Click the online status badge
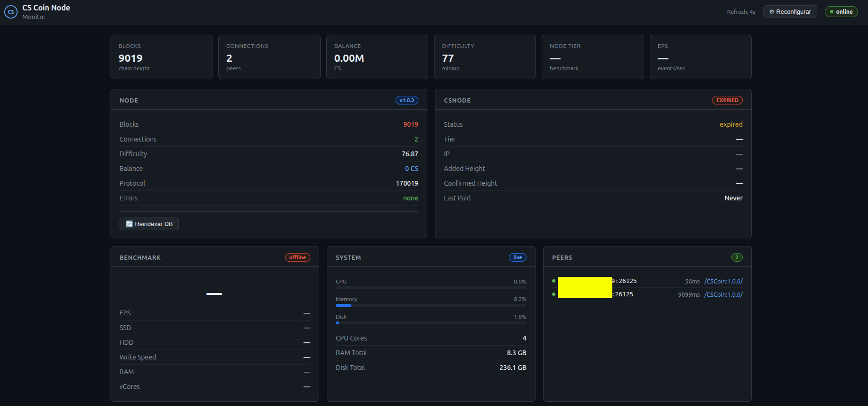 coord(841,12)
